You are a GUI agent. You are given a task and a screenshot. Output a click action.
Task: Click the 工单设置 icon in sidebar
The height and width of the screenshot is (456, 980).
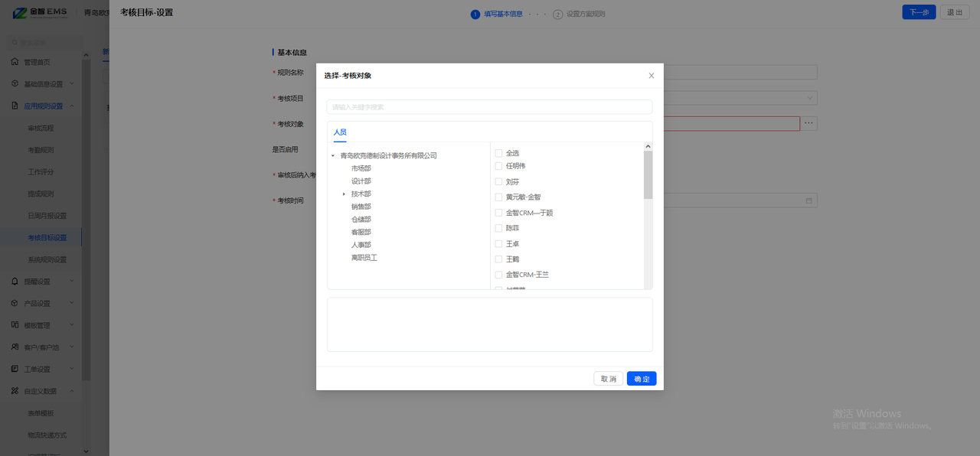pyautogui.click(x=15, y=369)
